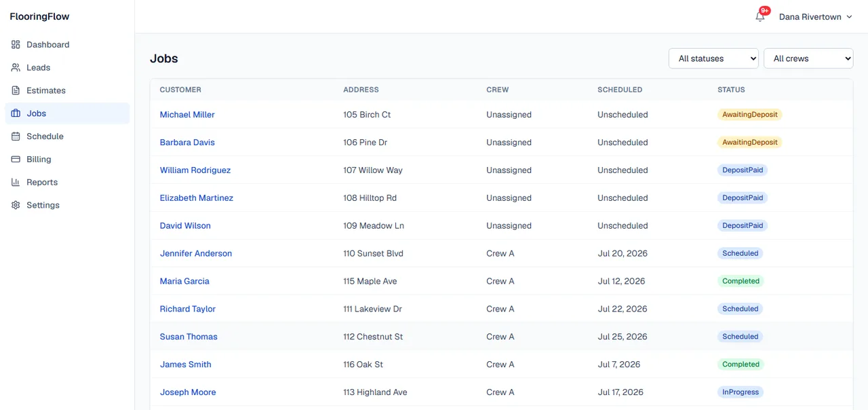The height and width of the screenshot is (410, 868).
Task: Click address 105 Birch Ct
Action: tap(367, 115)
